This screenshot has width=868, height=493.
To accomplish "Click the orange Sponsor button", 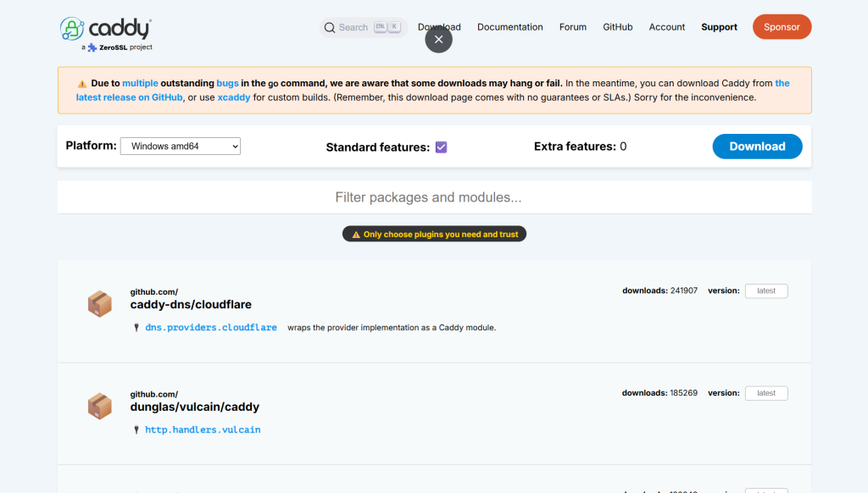I will tap(782, 27).
